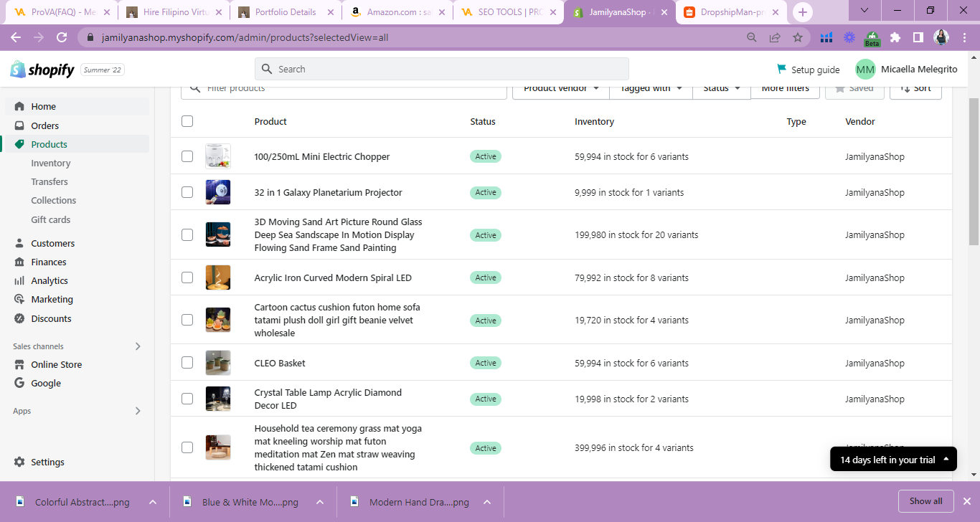Select the Cartoon cactus cushion row checkbox

[187, 320]
